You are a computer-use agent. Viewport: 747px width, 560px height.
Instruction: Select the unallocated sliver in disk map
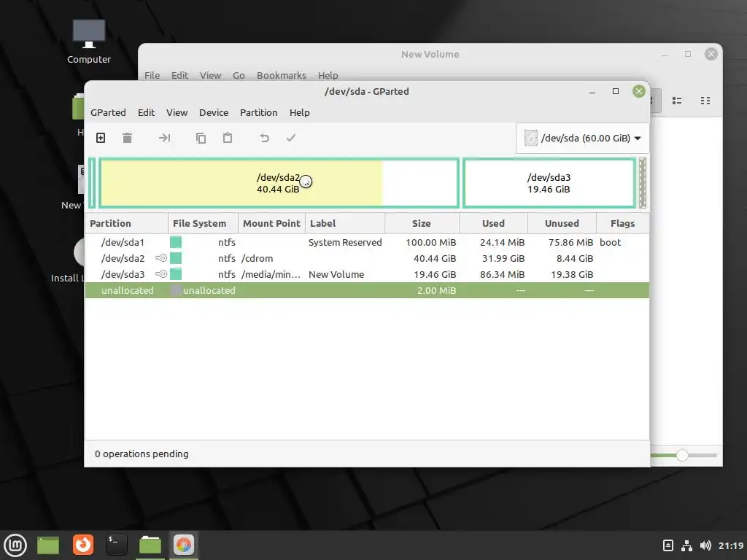pyautogui.click(x=642, y=183)
